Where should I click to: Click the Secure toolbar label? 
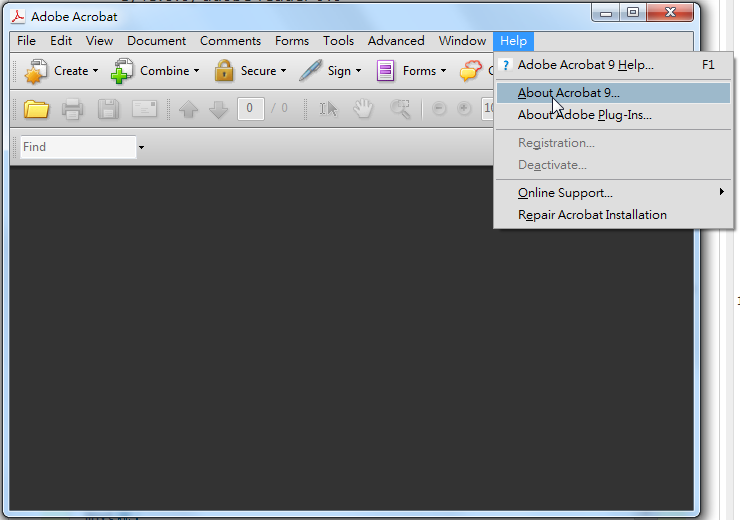click(x=259, y=71)
